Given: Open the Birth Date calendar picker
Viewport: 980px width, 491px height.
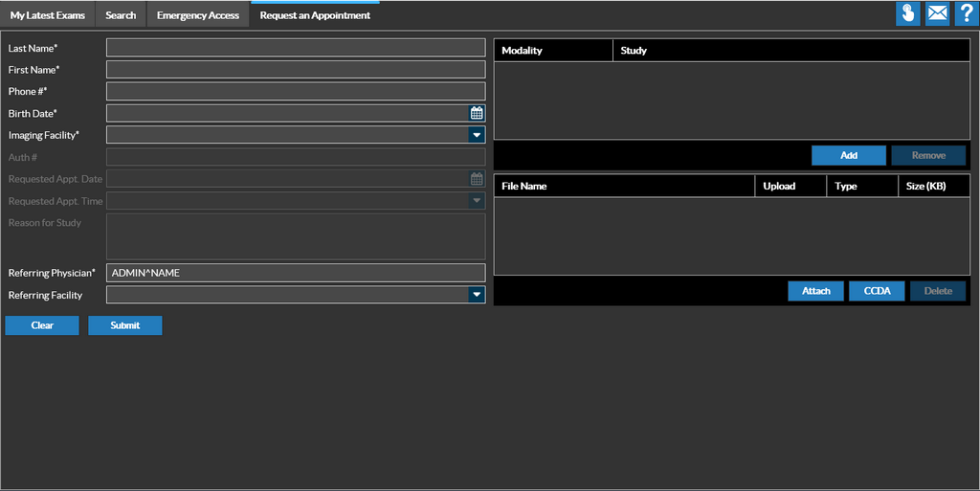Looking at the screenshot, I should click(477, 113).
